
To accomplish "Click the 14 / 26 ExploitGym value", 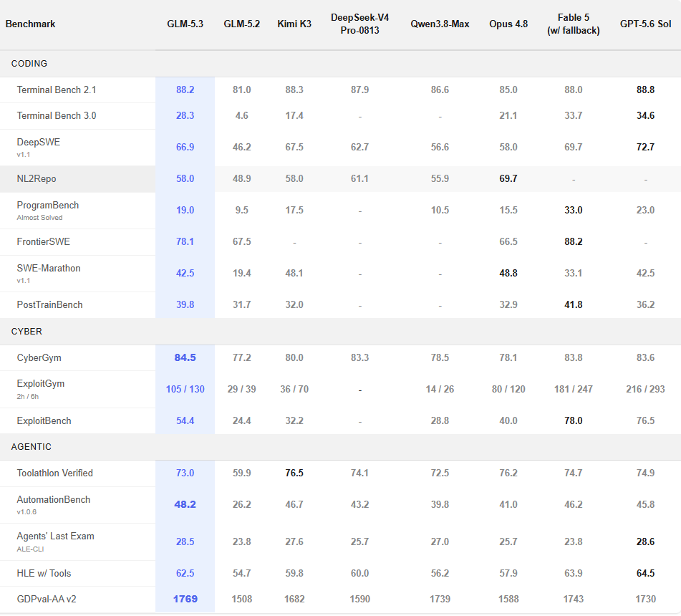I will coord(440,389).
